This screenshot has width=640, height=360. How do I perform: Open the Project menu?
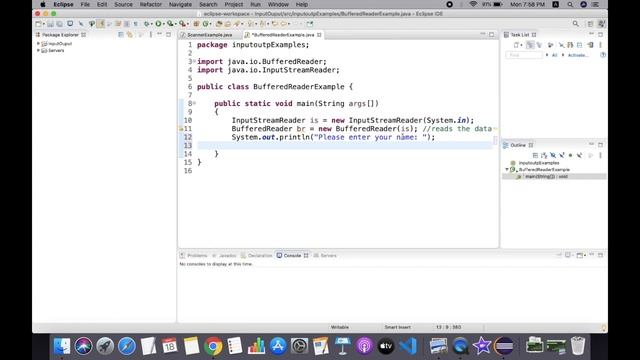coord(234,4)
